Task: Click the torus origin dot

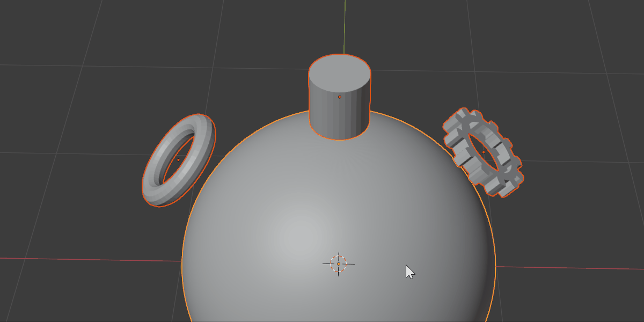Action: click(178, 159)
